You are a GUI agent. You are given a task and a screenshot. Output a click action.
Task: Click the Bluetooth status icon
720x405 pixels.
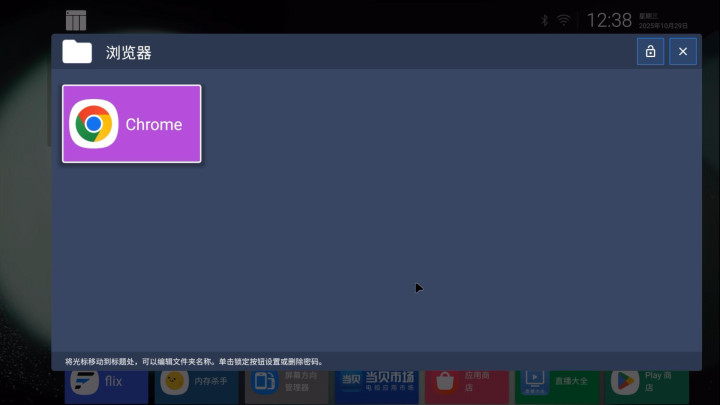pos(545,20)
